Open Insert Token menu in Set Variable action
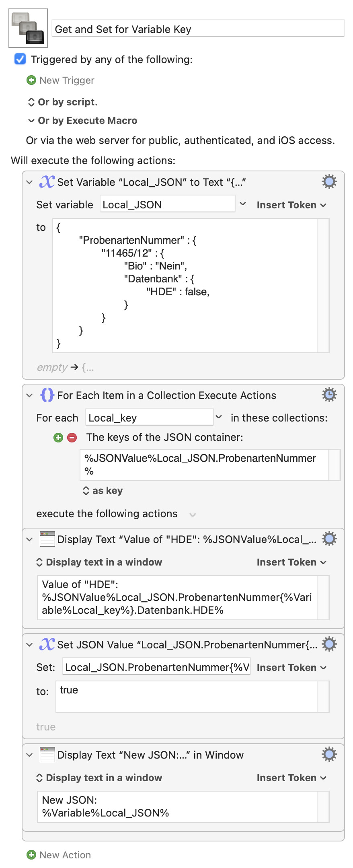Image resolution: width=353 pixels, height=868 pixels. click(291, 205)
